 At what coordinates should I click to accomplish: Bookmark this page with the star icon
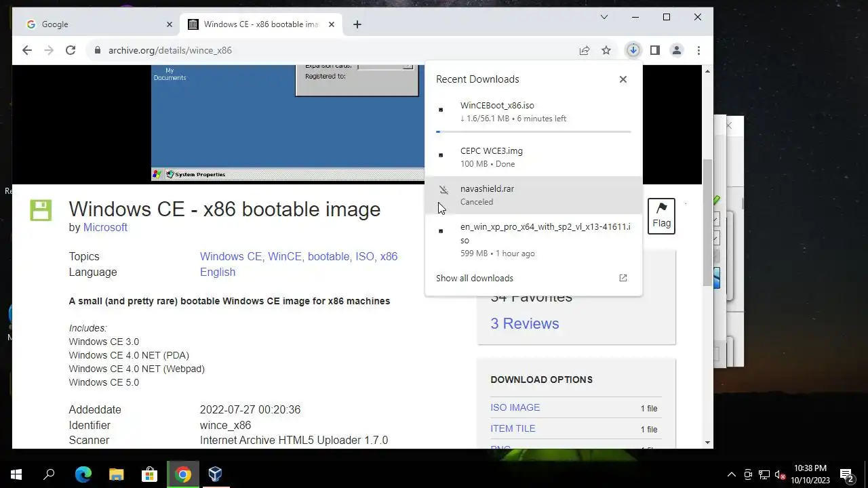606,50
